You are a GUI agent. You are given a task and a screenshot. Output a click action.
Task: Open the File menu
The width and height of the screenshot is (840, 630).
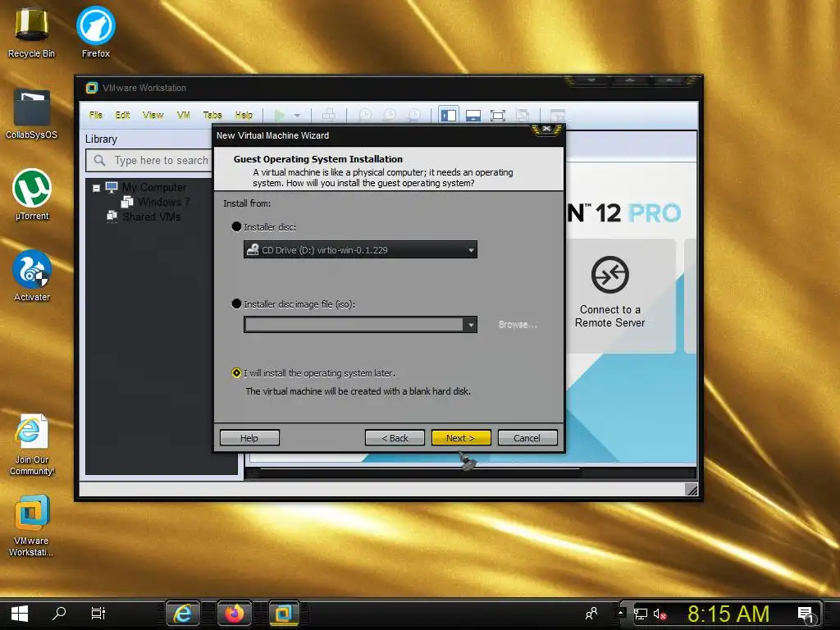click(x=96, y=115)
